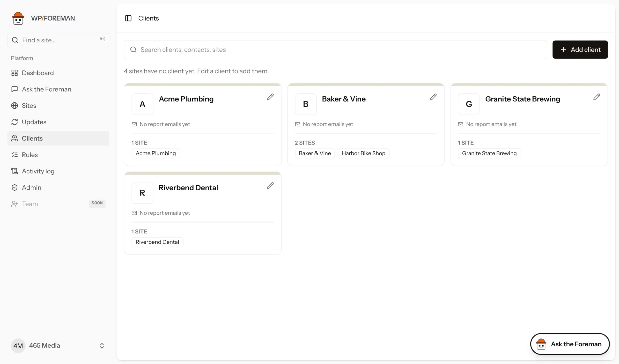
Task: Click the Add client button
Action: [x=580, y=50]
